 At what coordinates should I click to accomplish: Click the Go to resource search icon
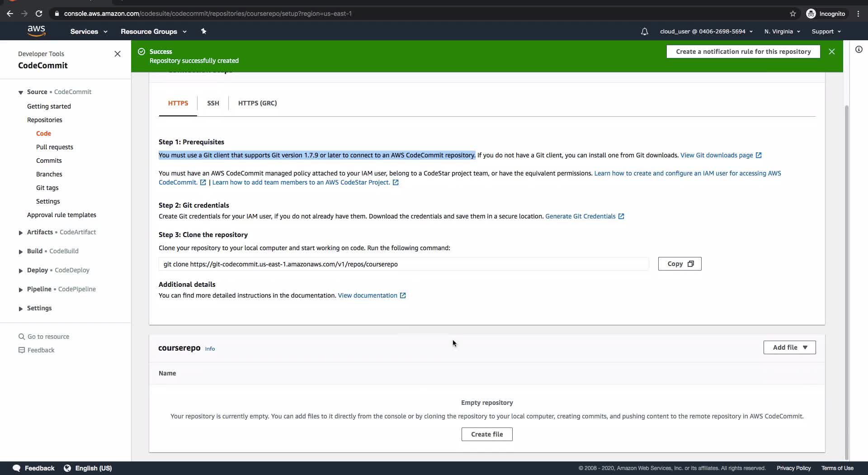click(x=21, y=337)
